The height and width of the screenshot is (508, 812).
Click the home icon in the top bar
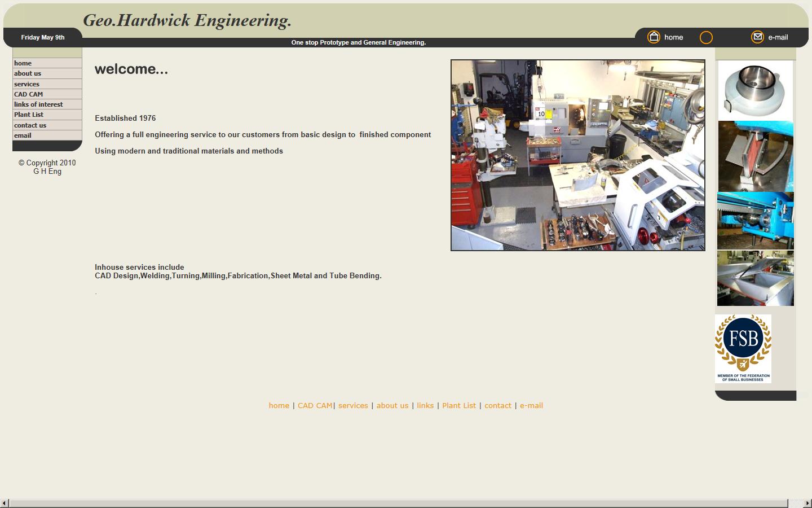coord(654,37)
